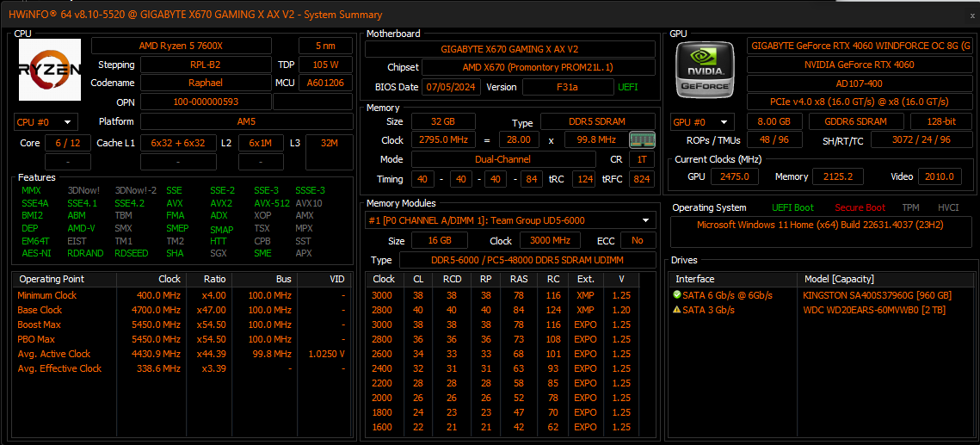Click the CL column header in timings table
This screenshot has height=445, width=980.
click(418, 279)
